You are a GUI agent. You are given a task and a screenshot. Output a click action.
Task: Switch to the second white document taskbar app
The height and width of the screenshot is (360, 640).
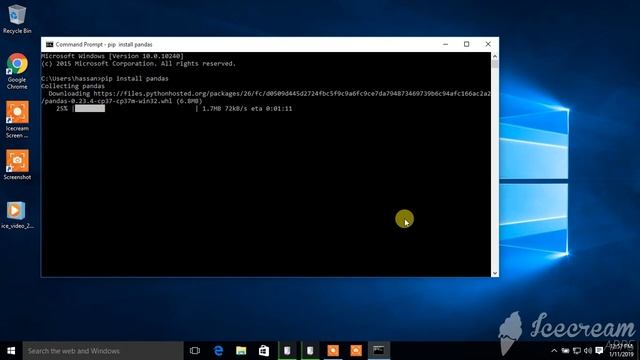click(310, 351)
